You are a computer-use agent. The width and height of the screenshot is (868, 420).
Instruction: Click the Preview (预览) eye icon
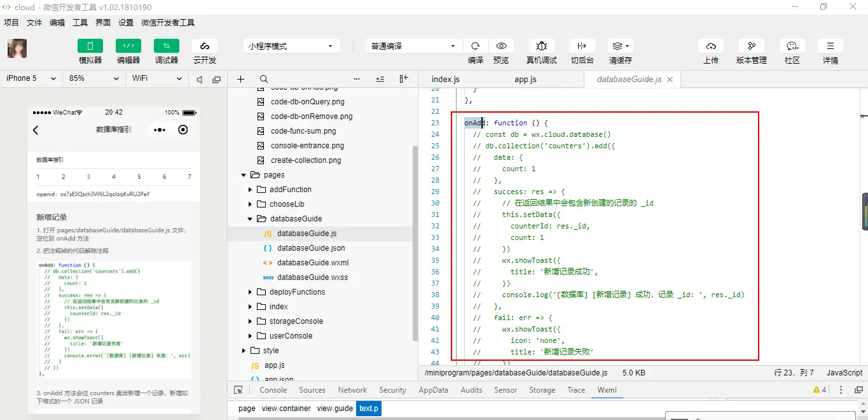pyautogui.click(x=501, y=46)
